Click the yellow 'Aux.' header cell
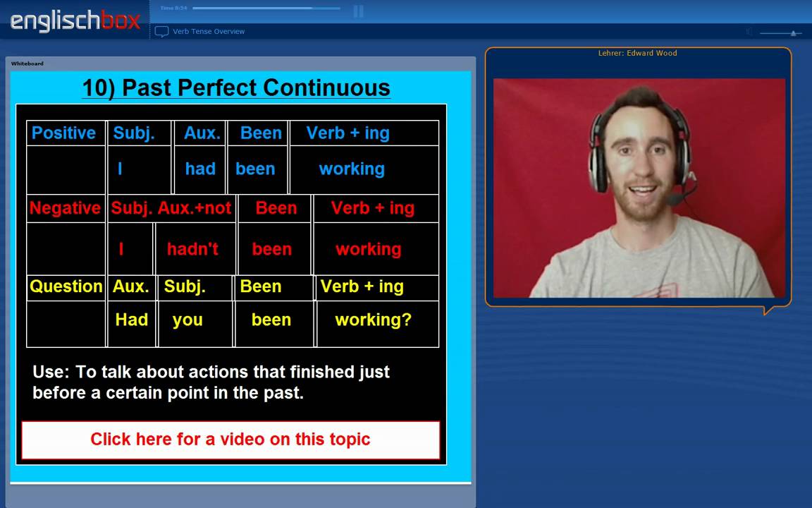The image size is (812, 508). tap(131, 286)
